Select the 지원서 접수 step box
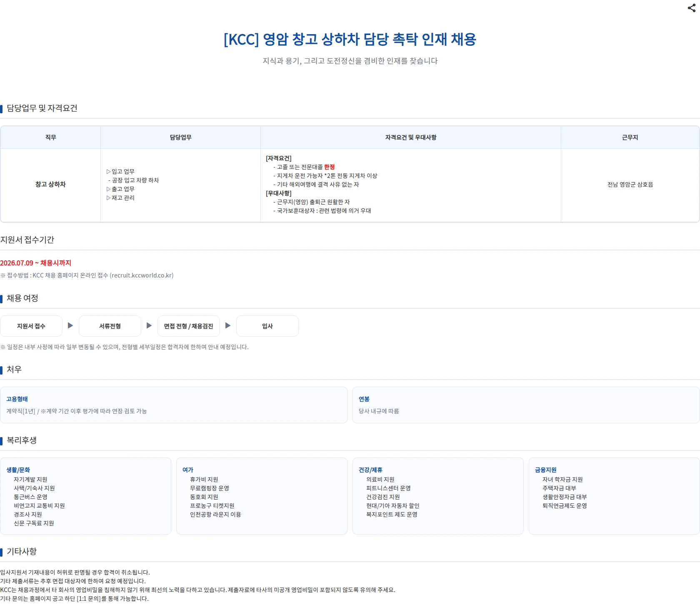The width and height of the screenshot is (700, 615). (31, 326)
